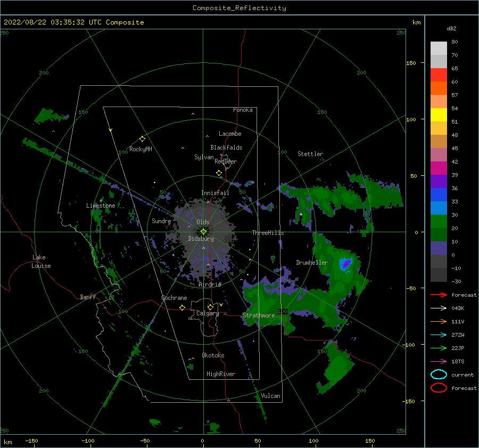
Task: Click the Stettler city label
Action: [x=310, y=154]
